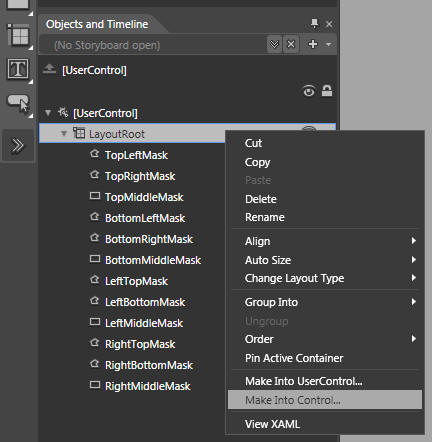Collapse the LayoutRoot tree node
The width and height of the screenshot is (432, 442).
[64, 133]
